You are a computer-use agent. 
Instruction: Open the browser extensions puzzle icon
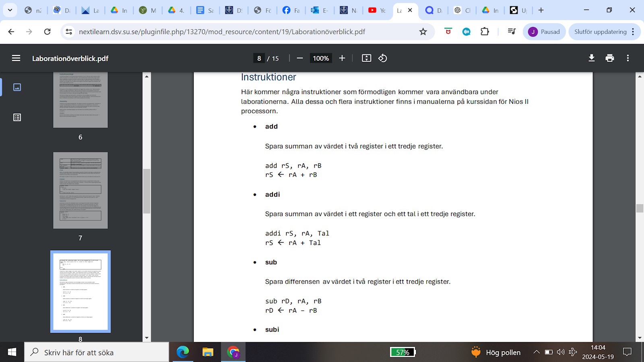485,32
